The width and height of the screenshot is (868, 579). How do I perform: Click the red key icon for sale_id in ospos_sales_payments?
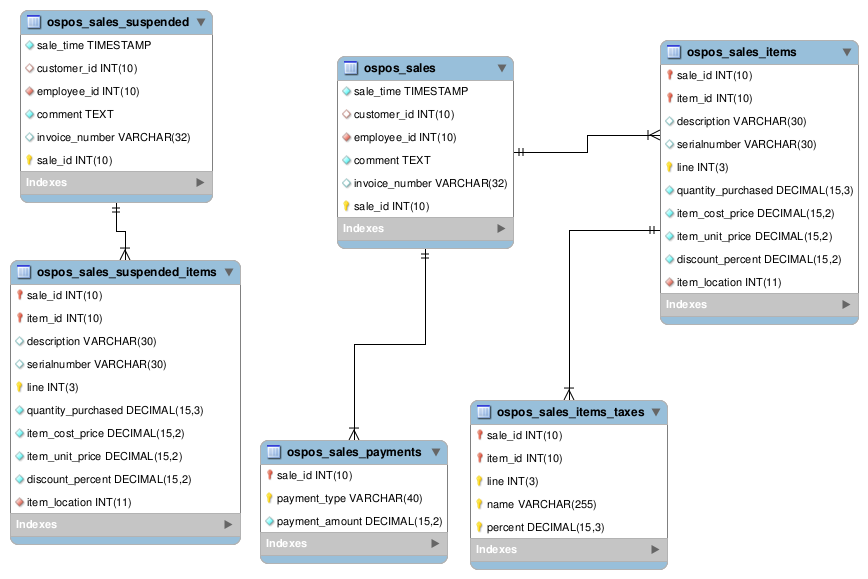269,475
